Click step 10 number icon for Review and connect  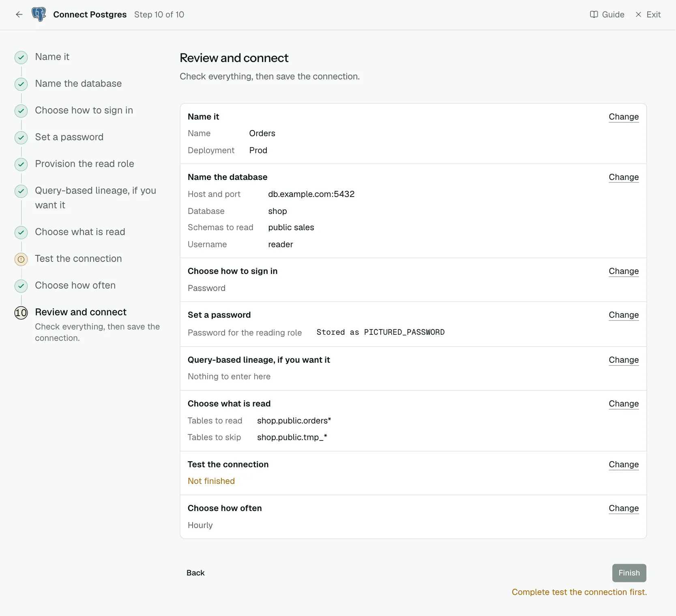pos(21,313)
